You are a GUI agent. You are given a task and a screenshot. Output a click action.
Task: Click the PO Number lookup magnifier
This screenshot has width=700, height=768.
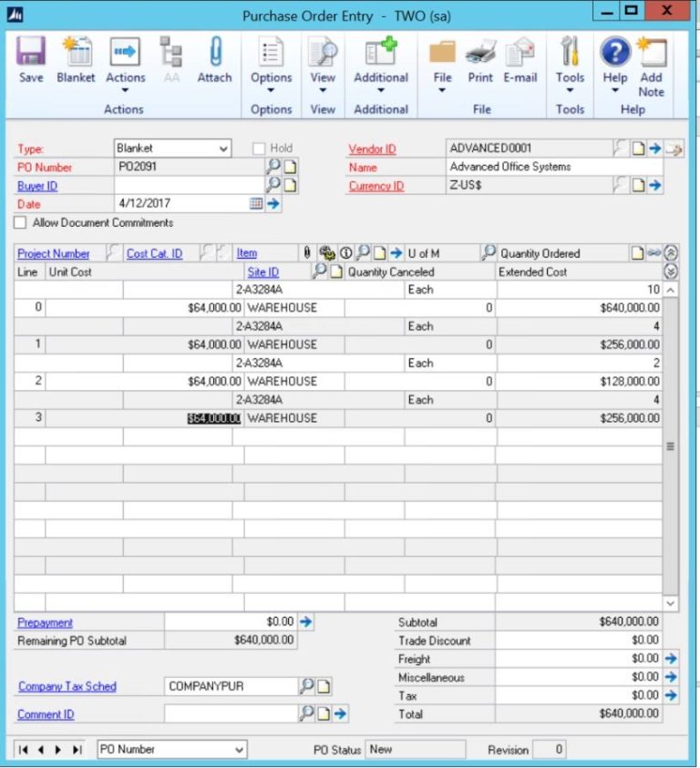click(x=273, y=167)
